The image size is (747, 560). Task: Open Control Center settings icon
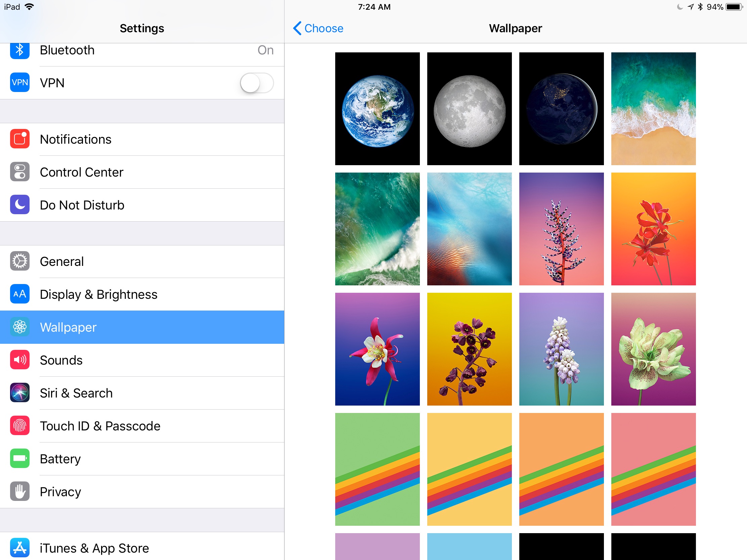point(19,172)
